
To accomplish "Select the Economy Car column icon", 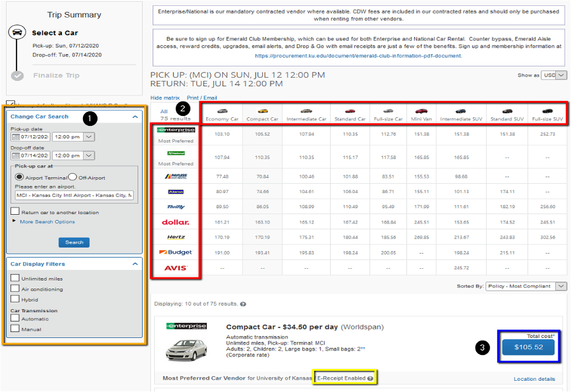I will pyautogui.click(x=222, y=111).
